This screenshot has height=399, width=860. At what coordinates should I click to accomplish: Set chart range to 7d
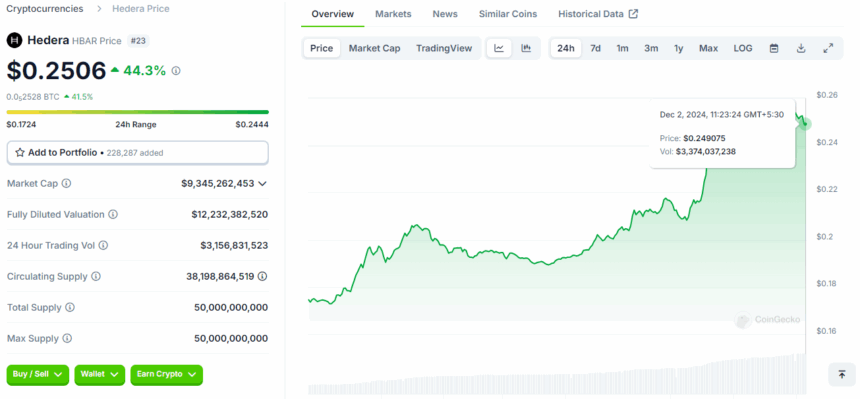(595, 48)
